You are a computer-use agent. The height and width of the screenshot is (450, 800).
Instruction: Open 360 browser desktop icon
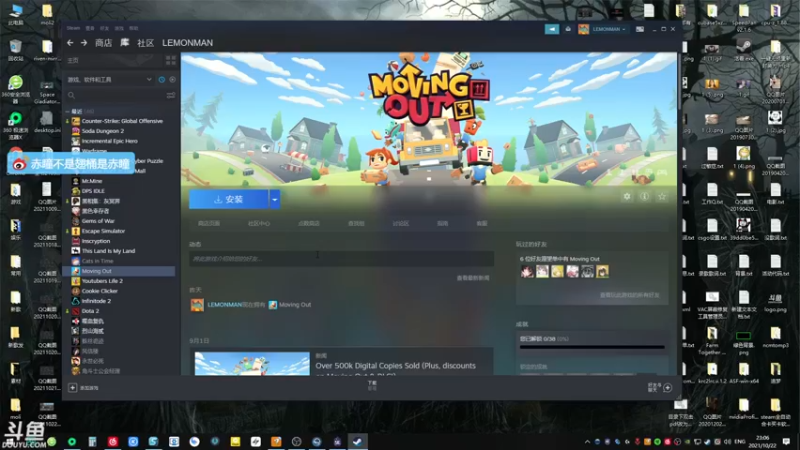click(x=15, y=88)
